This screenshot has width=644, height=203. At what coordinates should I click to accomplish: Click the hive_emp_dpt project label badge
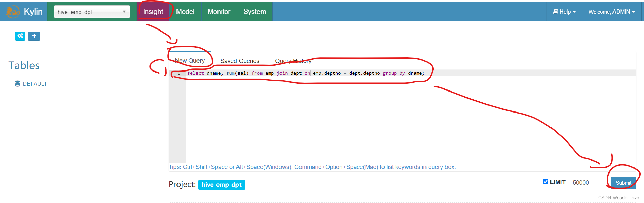222,185
